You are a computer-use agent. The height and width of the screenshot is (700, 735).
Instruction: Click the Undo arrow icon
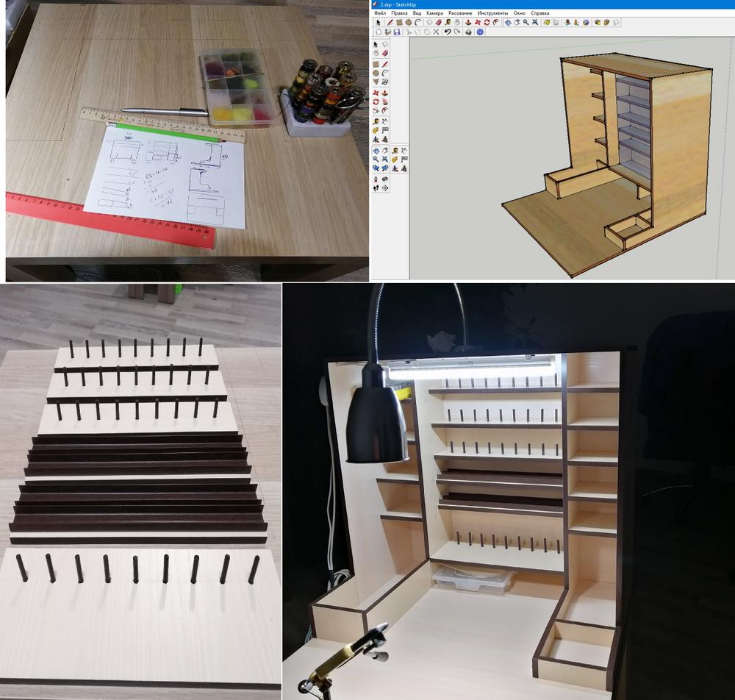(447, 32)
